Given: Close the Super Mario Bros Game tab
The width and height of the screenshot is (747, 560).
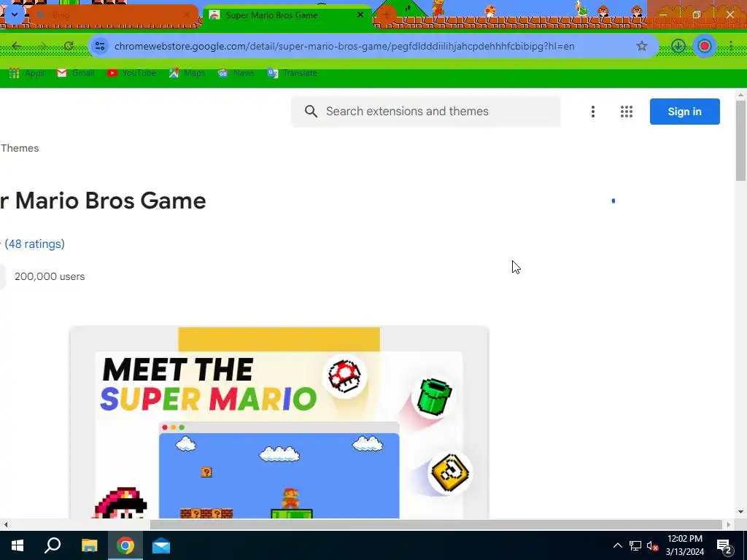Looking at the screenshot, I should pyautogui.click(x=360, y=15).
